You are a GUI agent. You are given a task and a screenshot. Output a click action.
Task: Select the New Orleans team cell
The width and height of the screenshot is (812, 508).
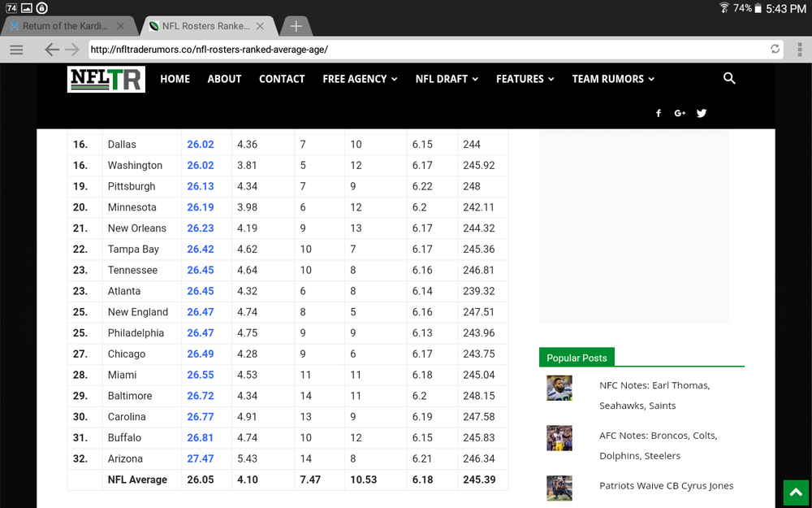tap(142, 228)
